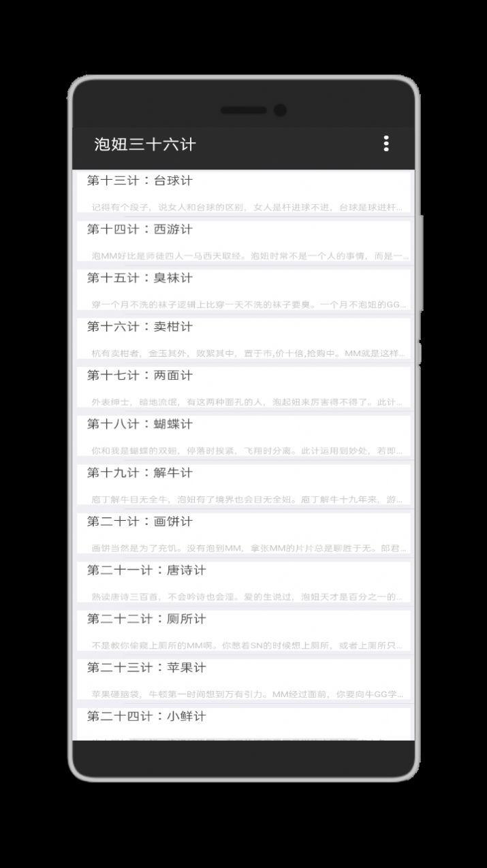
Task: Open 第二十四计：小鲜计 entry
Action: tap(242, 724)
